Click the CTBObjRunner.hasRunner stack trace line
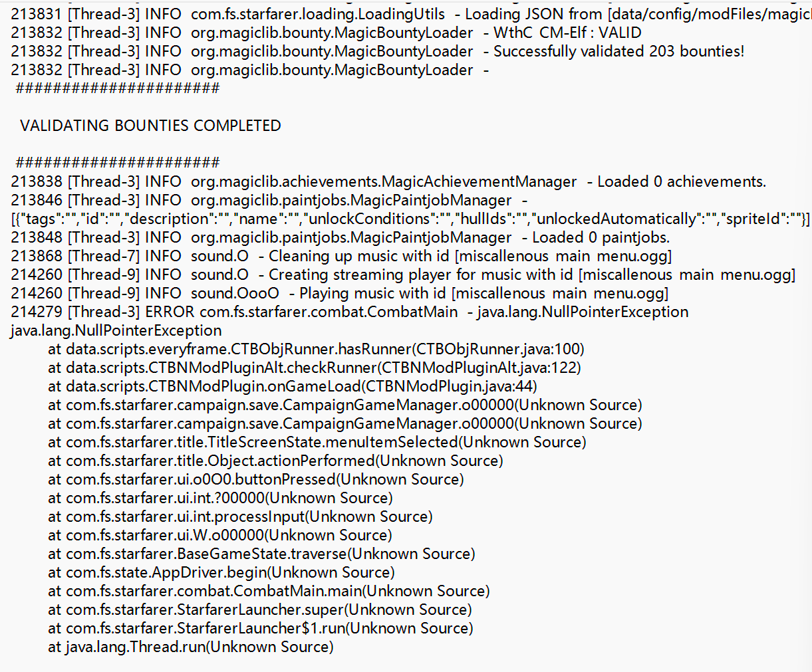Viewport: 812px width, 672px height. tap(316, 349)
